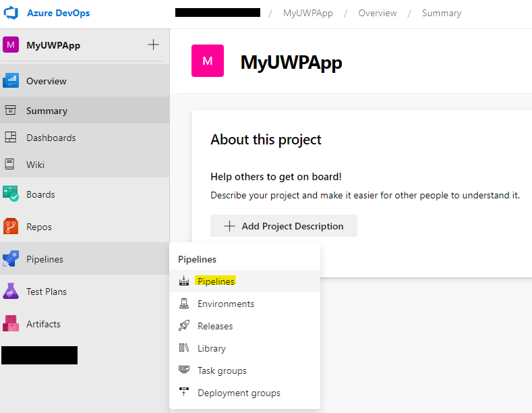Click the Deployment groups icon
This screenshot has width=532, height=413.
(184, 392)
